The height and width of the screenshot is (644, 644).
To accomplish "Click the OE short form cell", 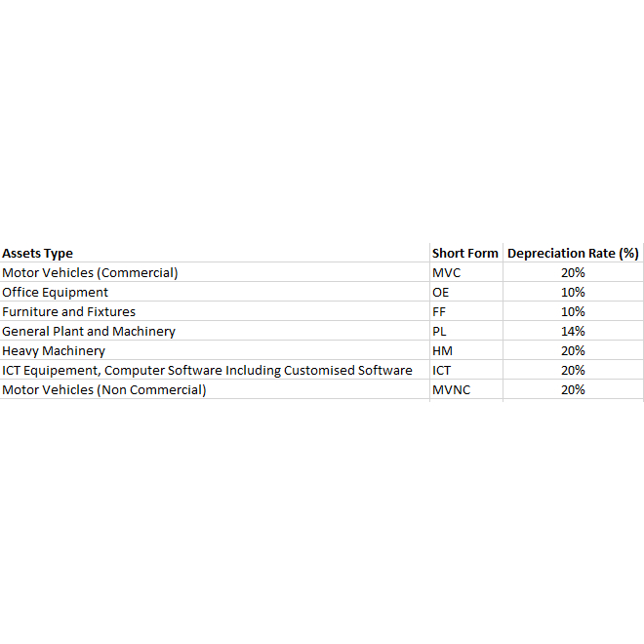I will coord(441,293).
